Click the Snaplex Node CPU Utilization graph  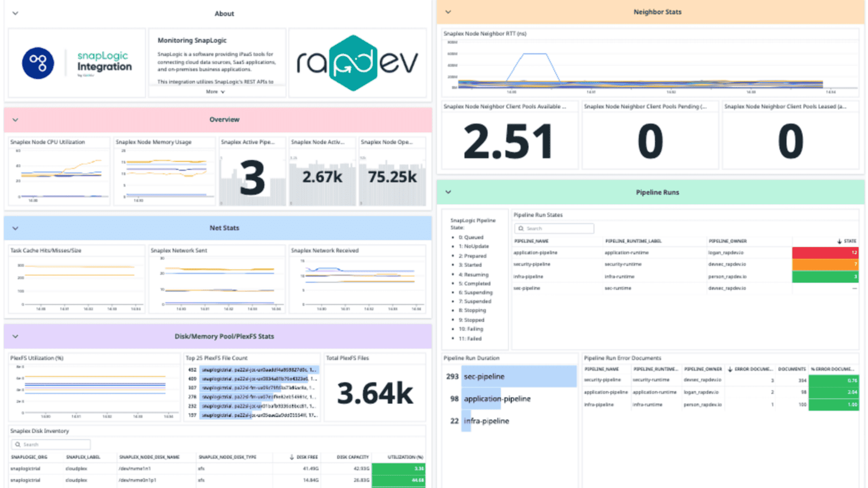[60, 175]
